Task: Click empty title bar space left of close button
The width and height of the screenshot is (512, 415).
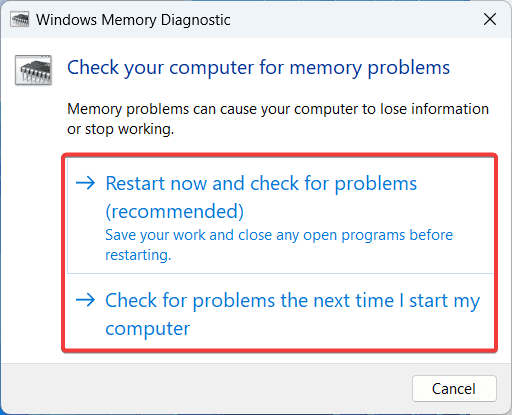Action: [353, 19]
